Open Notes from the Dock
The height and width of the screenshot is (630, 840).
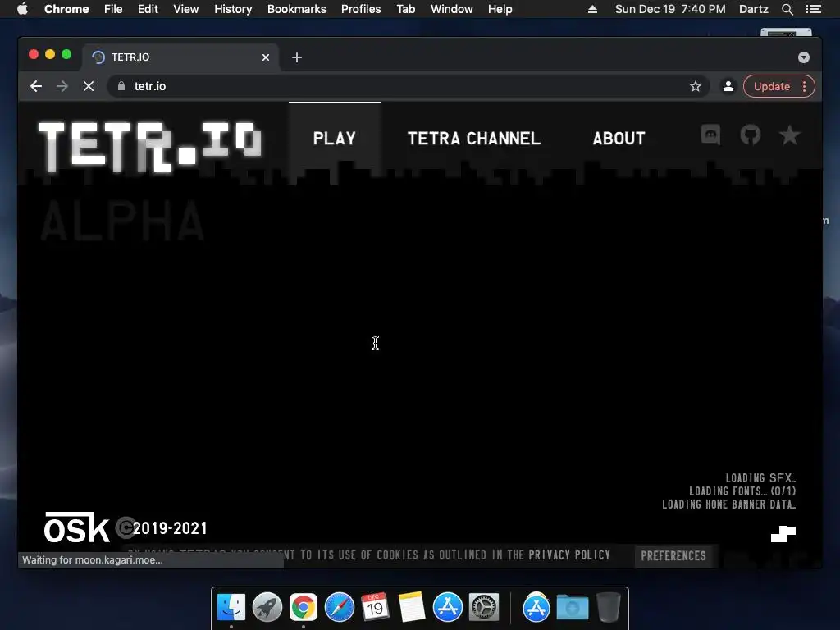412,608
